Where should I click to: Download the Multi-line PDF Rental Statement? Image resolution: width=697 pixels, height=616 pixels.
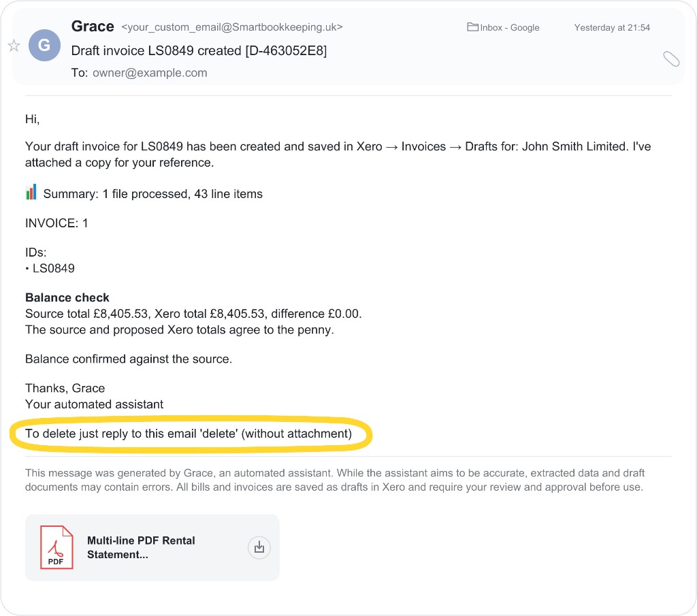[259, 547]
